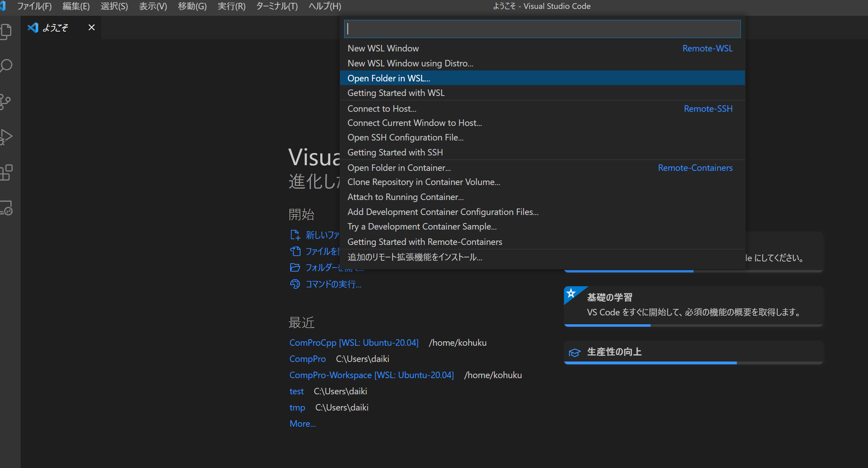Choose Connect to Host... entry
The image size is (868, 468).
click(x=381, y=108)
